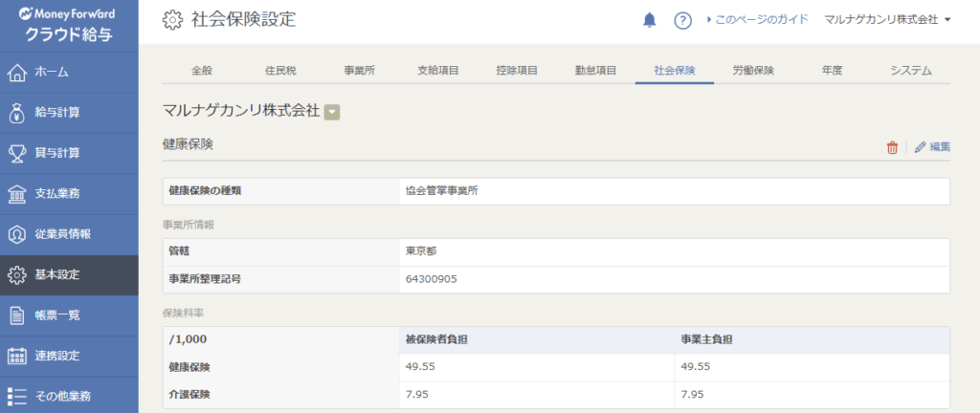The height and width of the screenshot is (413, 980).
Task: Switch to the 住民税 tab
Action: click(282, 71)
